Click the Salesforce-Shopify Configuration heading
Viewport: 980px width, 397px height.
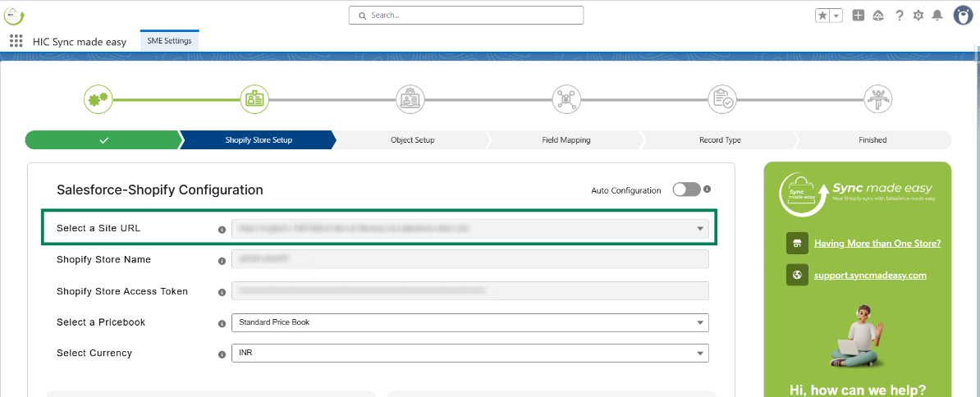click(159, 189)
